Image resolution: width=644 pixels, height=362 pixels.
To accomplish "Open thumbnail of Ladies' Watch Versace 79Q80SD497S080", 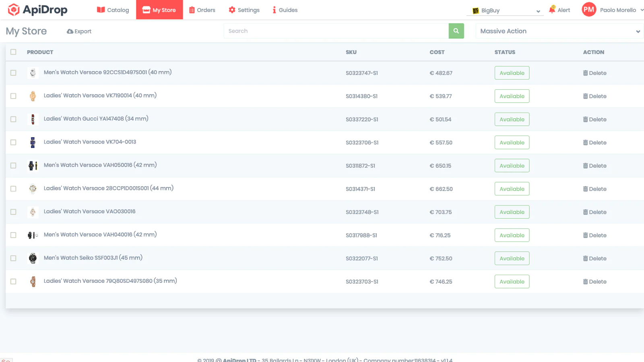I will point(33,282).
